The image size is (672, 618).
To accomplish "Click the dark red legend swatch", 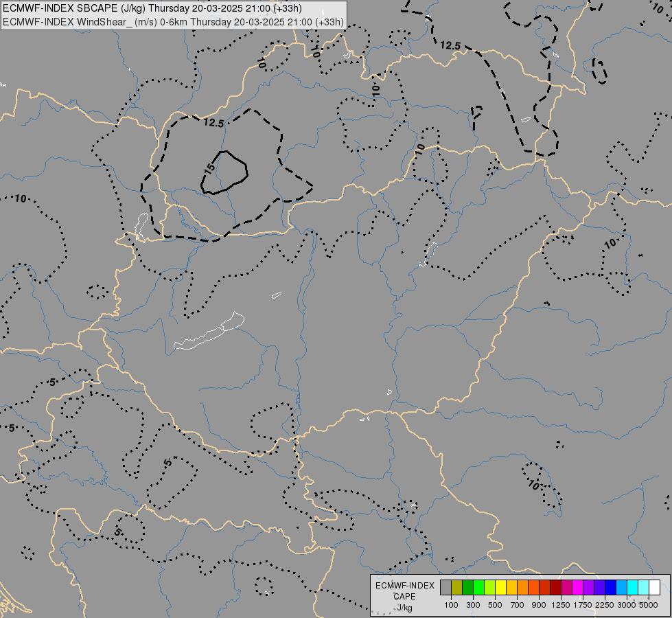I will [x=555, y=587].
